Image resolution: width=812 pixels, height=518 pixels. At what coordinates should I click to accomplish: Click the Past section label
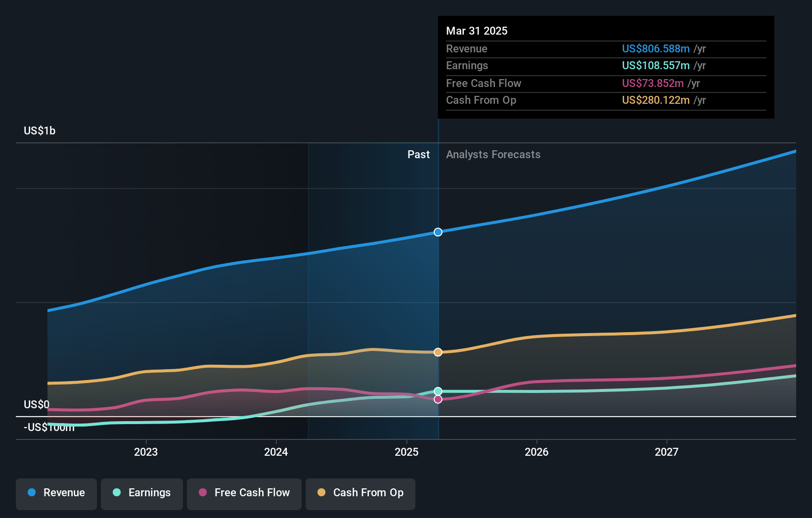418,154
